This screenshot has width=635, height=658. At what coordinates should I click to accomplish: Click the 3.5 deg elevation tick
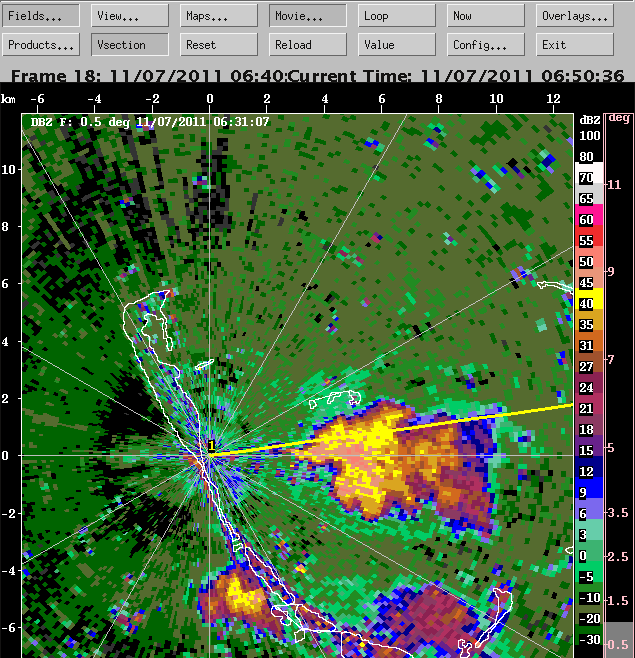pos(618,512)
